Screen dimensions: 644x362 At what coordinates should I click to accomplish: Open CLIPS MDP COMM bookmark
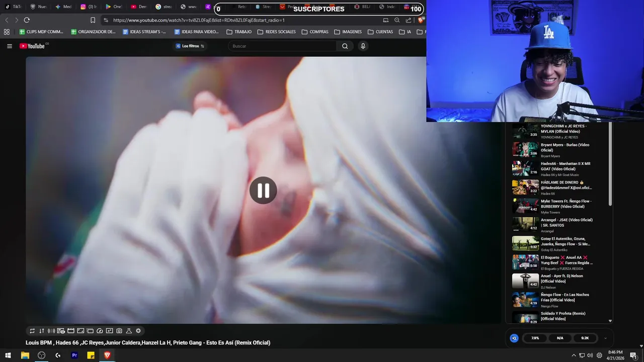click(x=41, y=32)
